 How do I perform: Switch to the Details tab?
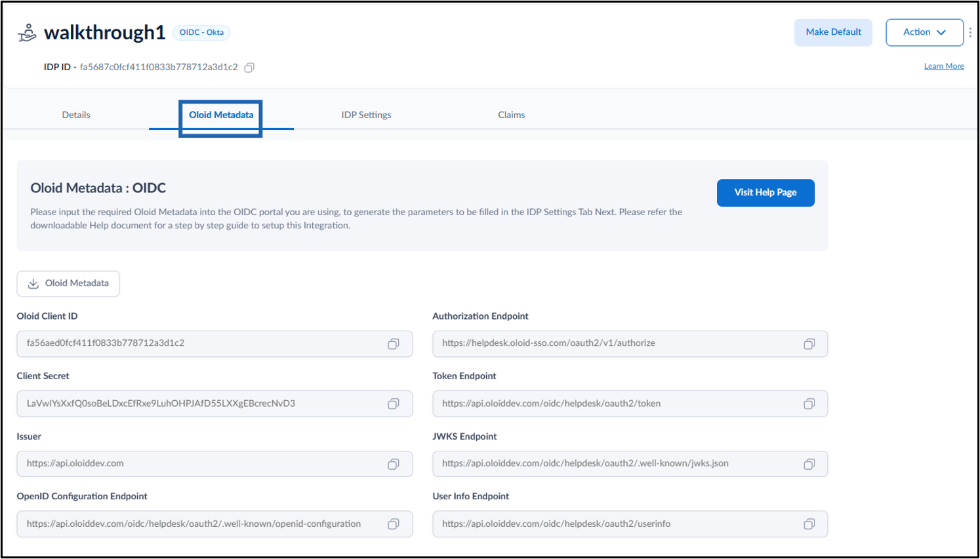pos(76,115)
